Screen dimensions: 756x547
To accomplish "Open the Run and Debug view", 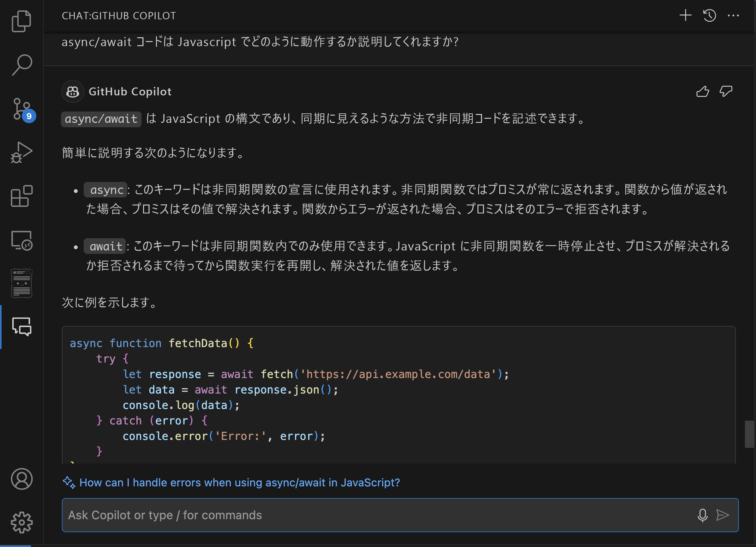I will (x=21, y=153).
